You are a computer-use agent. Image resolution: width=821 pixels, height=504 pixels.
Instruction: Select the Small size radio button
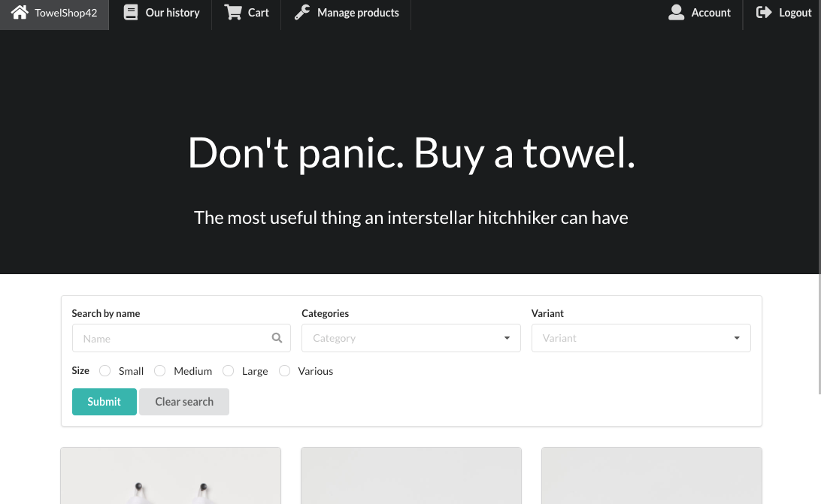click(105, 370)
